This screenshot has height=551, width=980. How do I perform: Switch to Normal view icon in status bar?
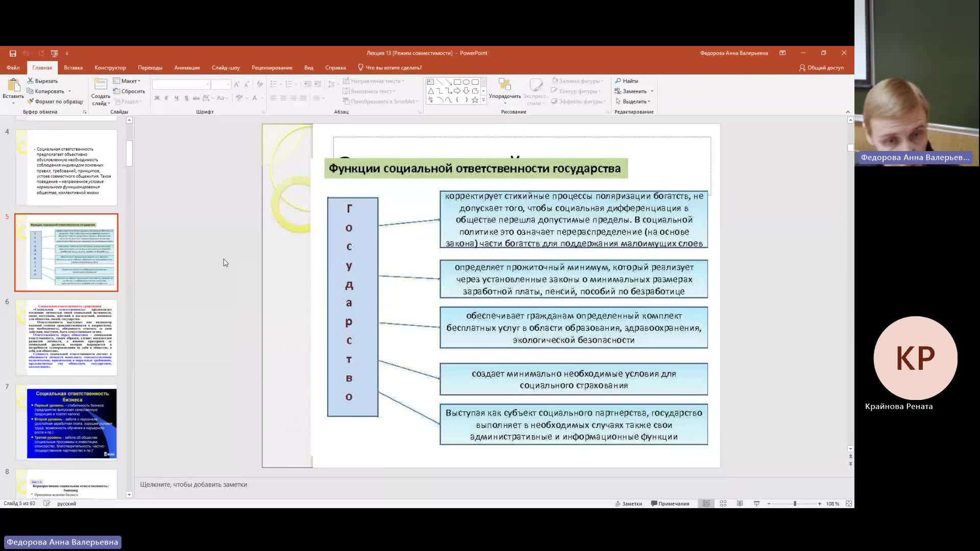[706, 504]
